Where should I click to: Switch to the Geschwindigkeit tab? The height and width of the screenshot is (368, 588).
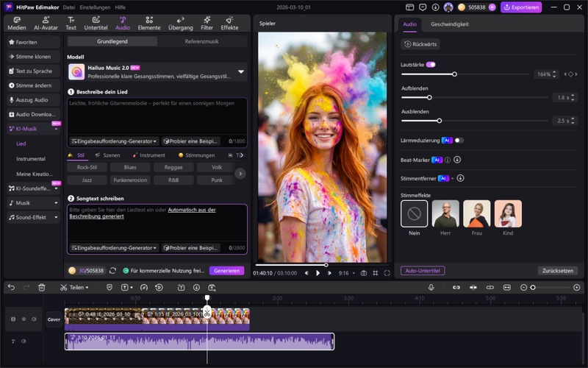click(x=449, y=24)
